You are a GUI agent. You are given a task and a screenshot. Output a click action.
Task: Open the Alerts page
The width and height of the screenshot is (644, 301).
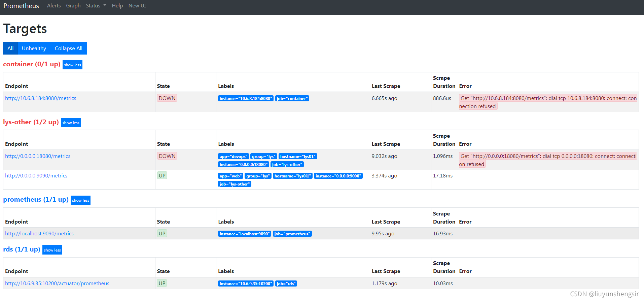[54, 6]
